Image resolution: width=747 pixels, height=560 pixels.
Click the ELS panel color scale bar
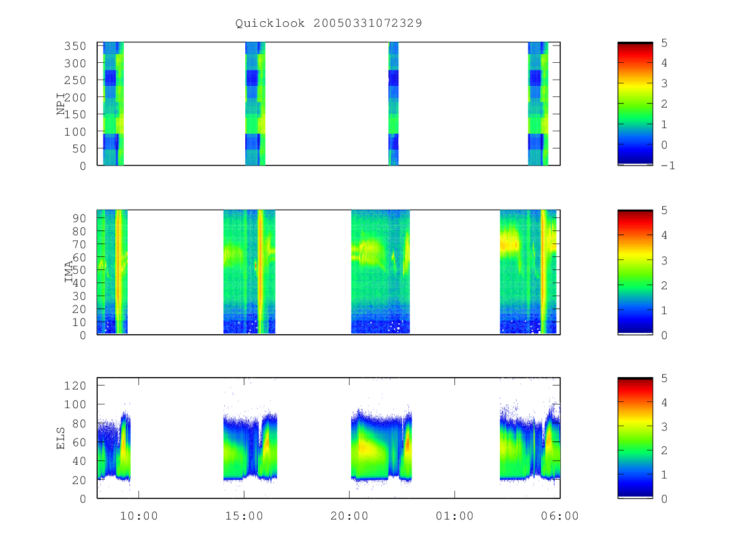point(635,438)
